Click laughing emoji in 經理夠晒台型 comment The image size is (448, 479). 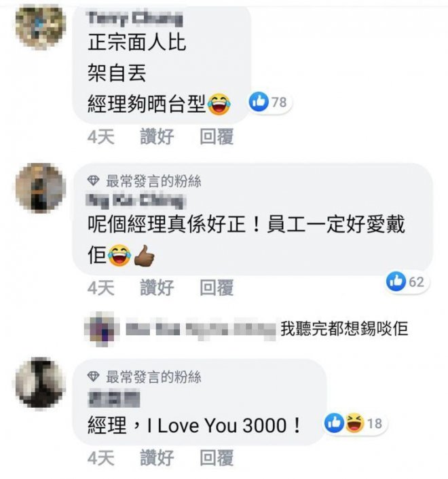[x=219, y=104]
